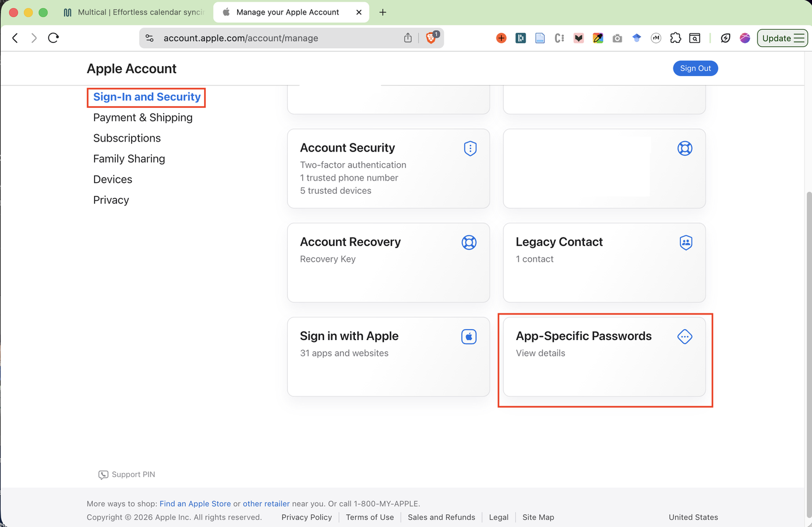Go to Payment & Shipping
Image resolution: width=812 pixels, height=527 pixels.
click(x=143, y=117)
